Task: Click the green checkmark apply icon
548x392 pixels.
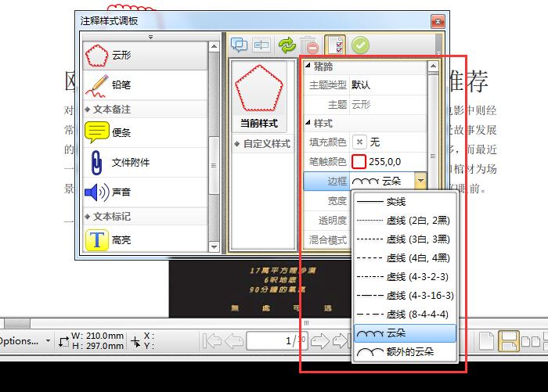Action: [x=360, y=45]
